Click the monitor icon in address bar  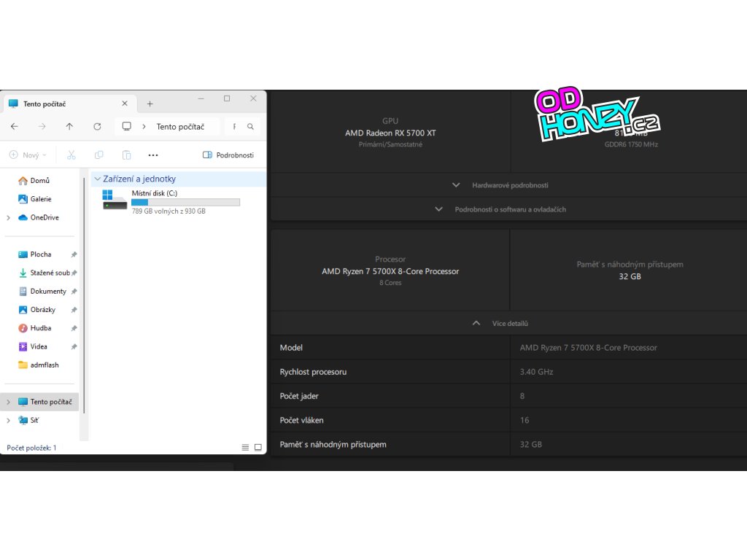tap(127, 126)
